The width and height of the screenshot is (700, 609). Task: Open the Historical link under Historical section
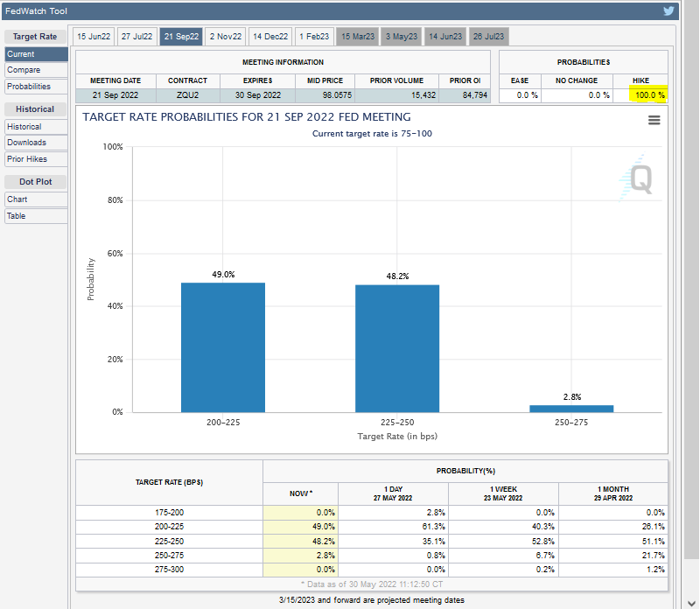coord(36,127)
